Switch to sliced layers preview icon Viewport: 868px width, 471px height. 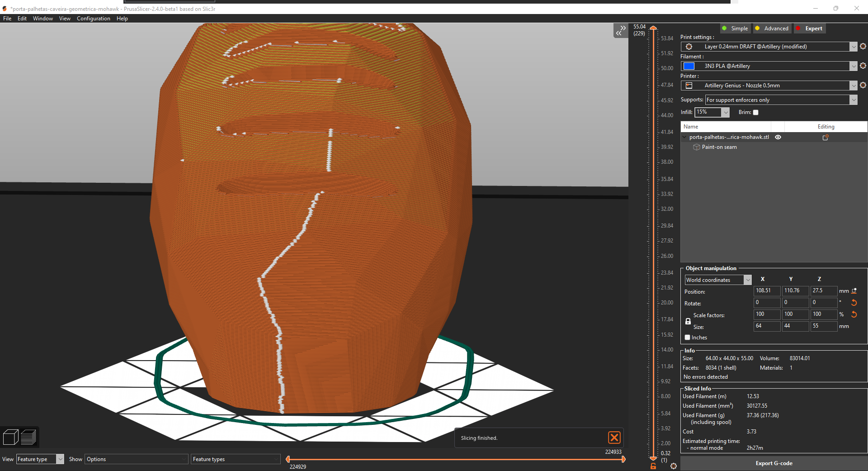point(28,437)
